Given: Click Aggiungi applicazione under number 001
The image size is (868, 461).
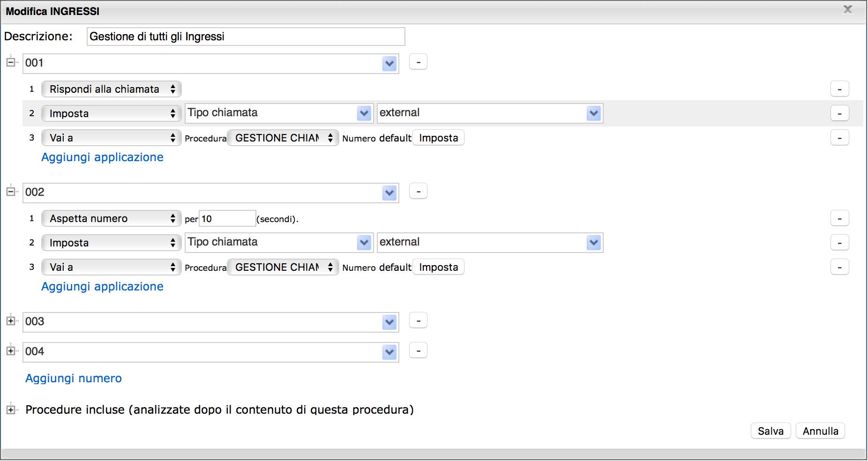Looking at the screenshot, I should pyautogui.click(x=102, y=157).
